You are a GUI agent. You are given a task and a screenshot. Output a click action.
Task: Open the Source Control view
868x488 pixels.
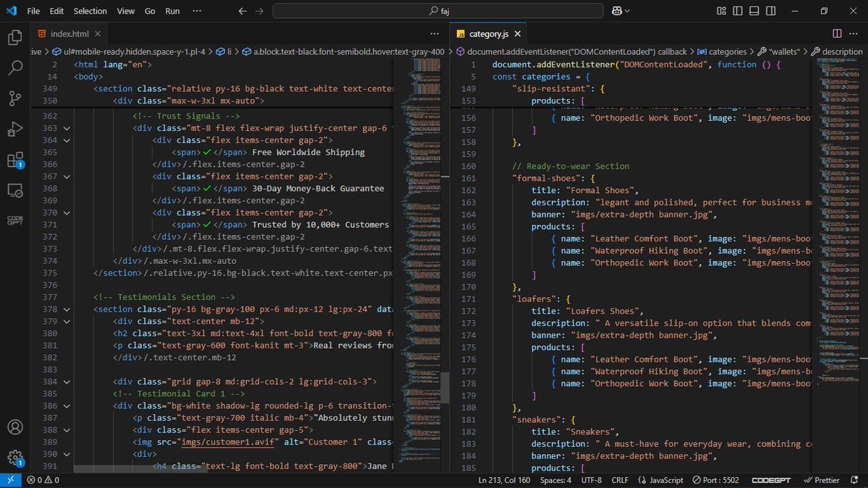click(x=14, y=99)
